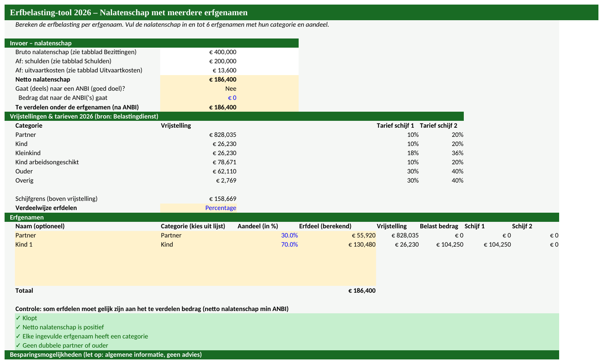Click the 'Tarief schijf 1' header
603x364 pixels.
(396, 126)
